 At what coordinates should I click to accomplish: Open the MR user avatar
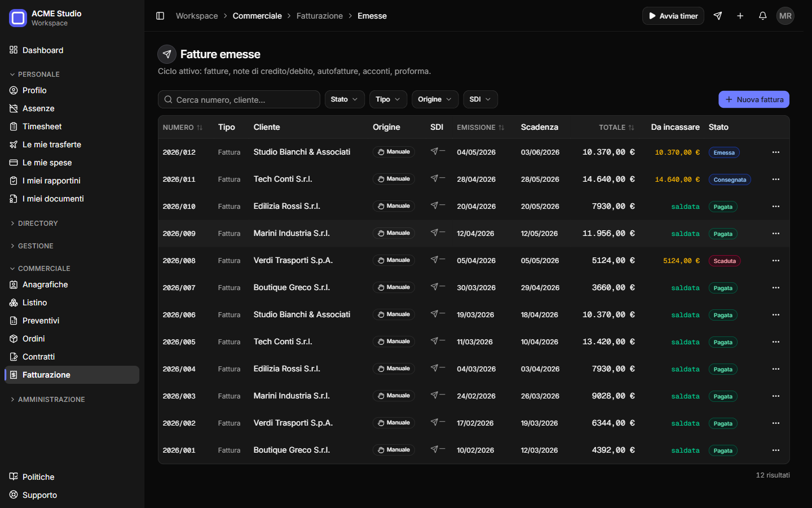point(785,16)
